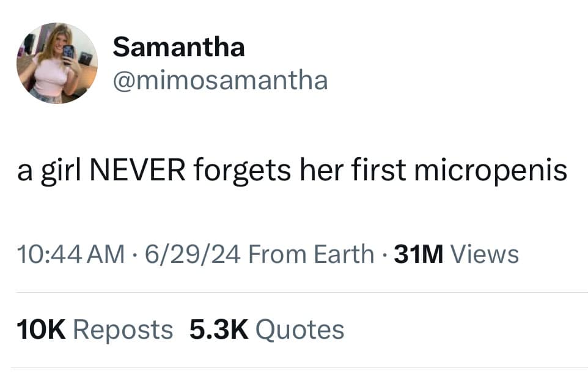Click the 5.3K quote count

(218, 330)
